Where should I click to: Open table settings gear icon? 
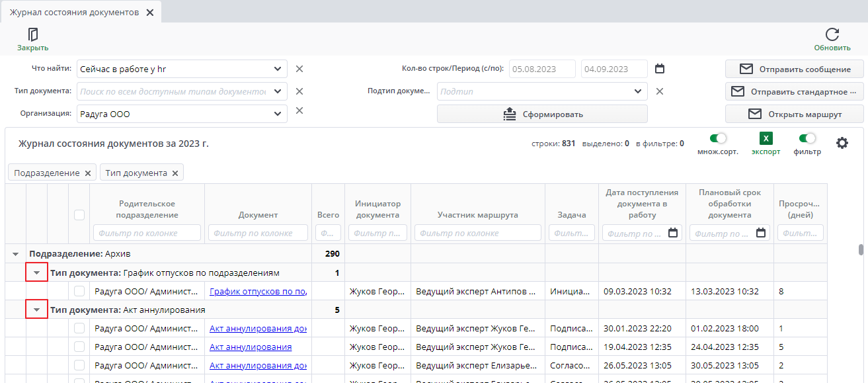coord(842,143)
